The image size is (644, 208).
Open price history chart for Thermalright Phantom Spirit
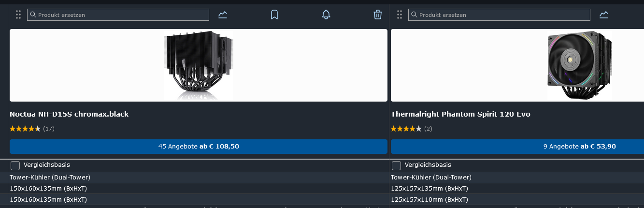(604, 15)
